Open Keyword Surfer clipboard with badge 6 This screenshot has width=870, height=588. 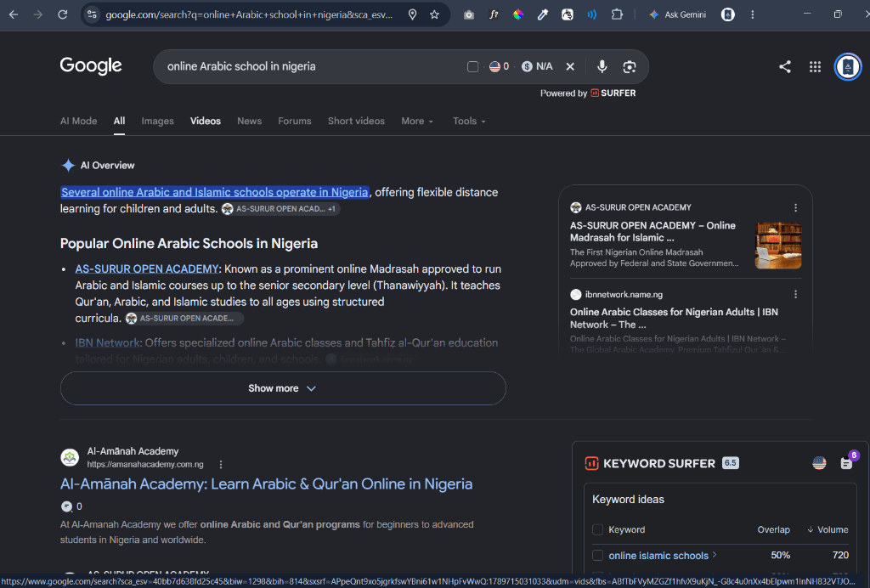click(847, 462)
